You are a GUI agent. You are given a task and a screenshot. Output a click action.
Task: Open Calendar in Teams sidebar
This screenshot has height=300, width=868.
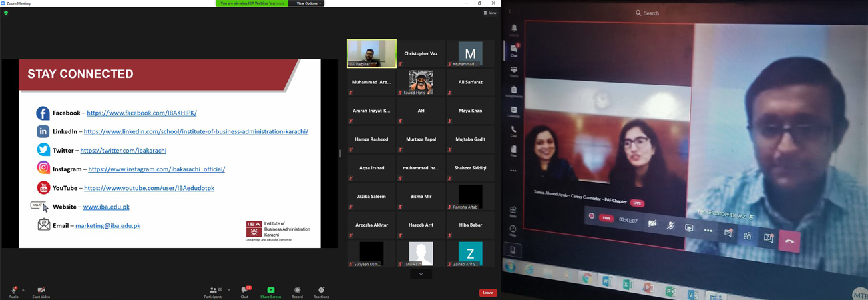(x=514, y=111)
